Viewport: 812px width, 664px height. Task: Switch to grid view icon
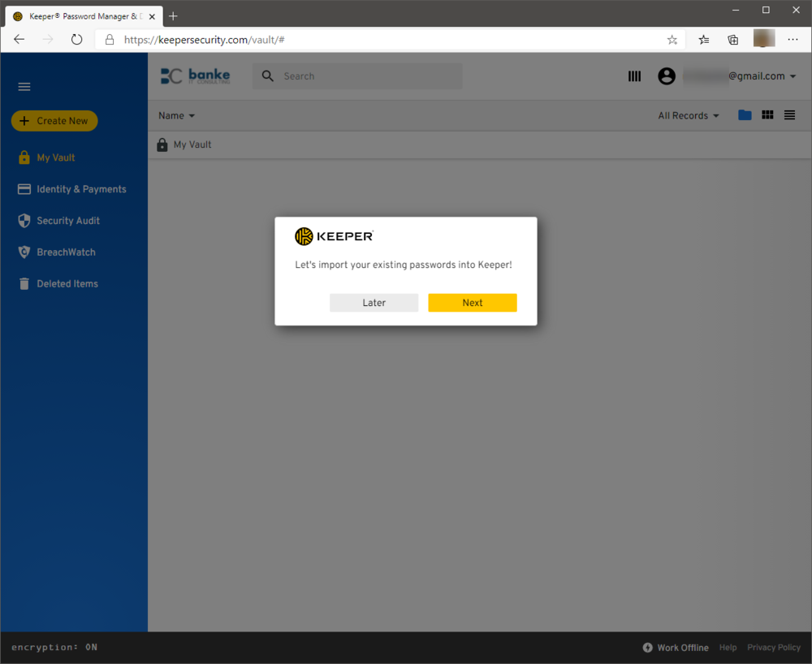tap(767, 115)
